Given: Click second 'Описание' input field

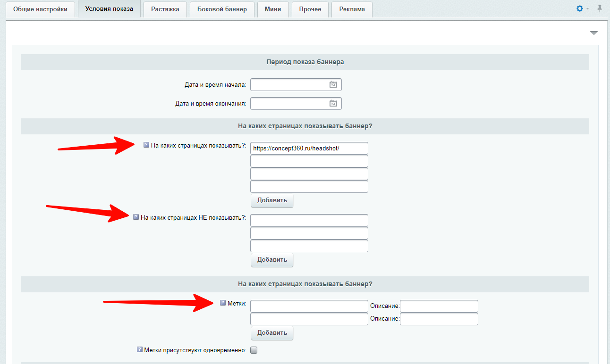Looking at the screenshot, I should pyautogui.click(x=439, y=319).
